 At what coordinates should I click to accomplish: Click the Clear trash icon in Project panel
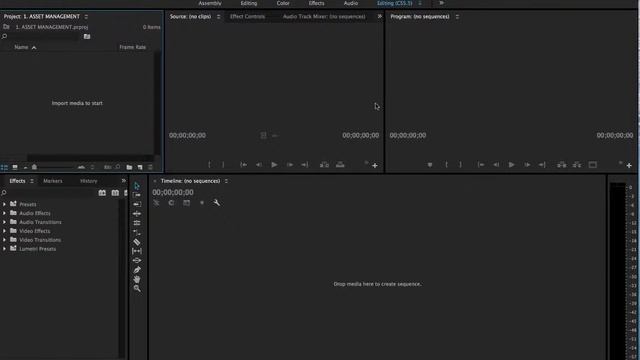[150, 167]
